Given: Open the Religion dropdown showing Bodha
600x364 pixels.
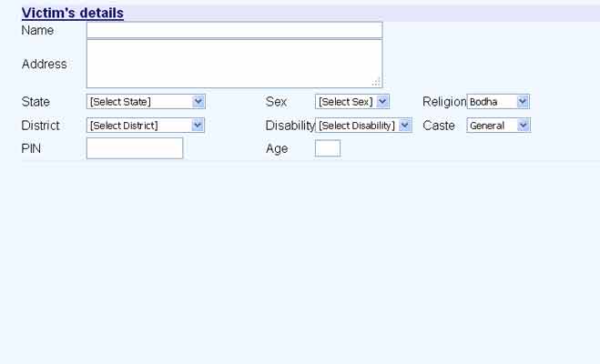Looking at the screenshot, I should pyautogui.click(x=498, y=101).
